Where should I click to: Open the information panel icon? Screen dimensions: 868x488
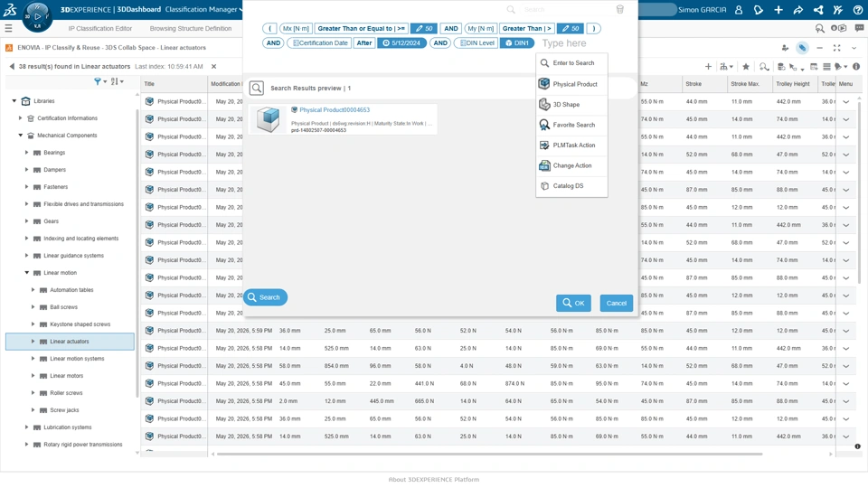tap(856, 66)
